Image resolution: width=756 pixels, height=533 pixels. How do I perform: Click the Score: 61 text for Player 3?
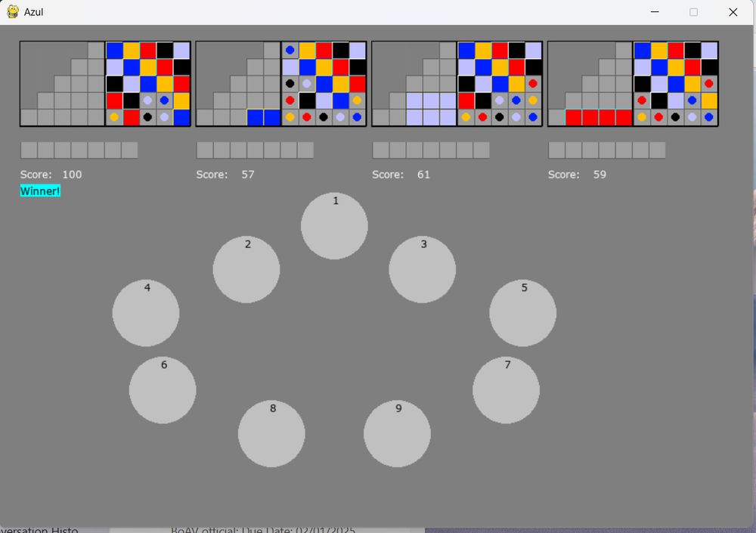[401, 174]
